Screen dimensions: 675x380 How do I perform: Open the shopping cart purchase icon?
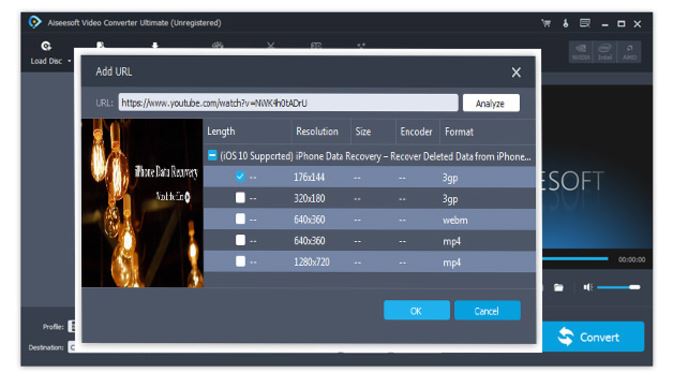(x=546, y=23)
